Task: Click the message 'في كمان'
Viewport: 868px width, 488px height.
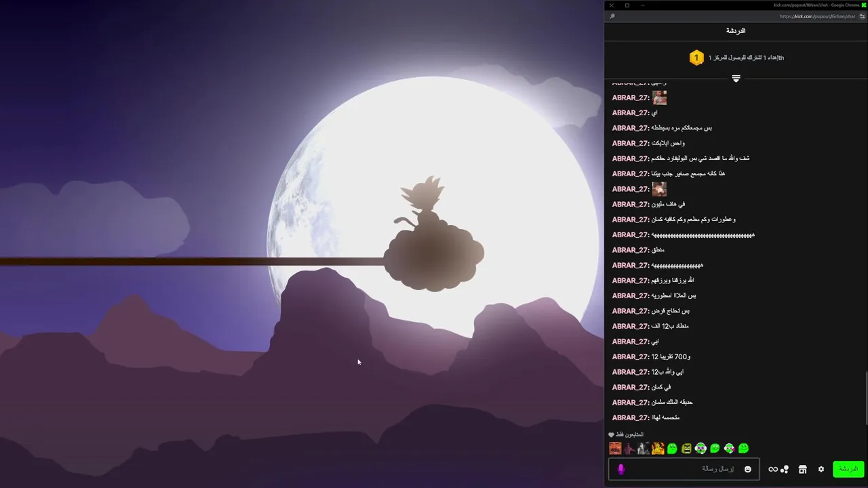Action: coord(661,387)
